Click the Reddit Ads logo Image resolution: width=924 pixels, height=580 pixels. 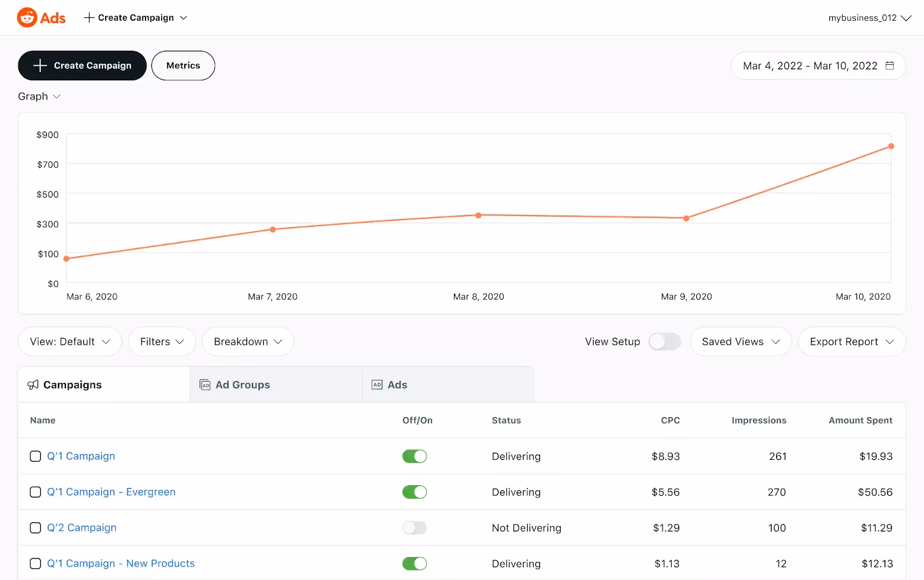[40, 17]
